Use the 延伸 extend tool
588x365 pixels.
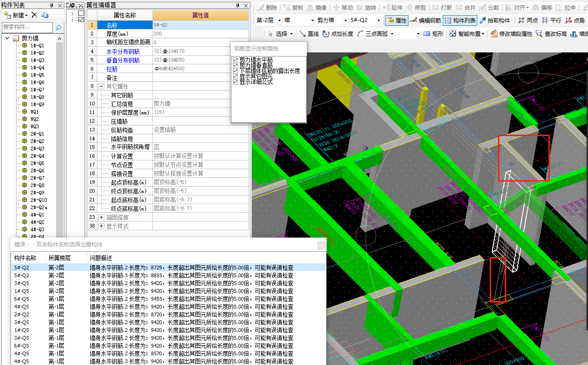click(392, 7)
